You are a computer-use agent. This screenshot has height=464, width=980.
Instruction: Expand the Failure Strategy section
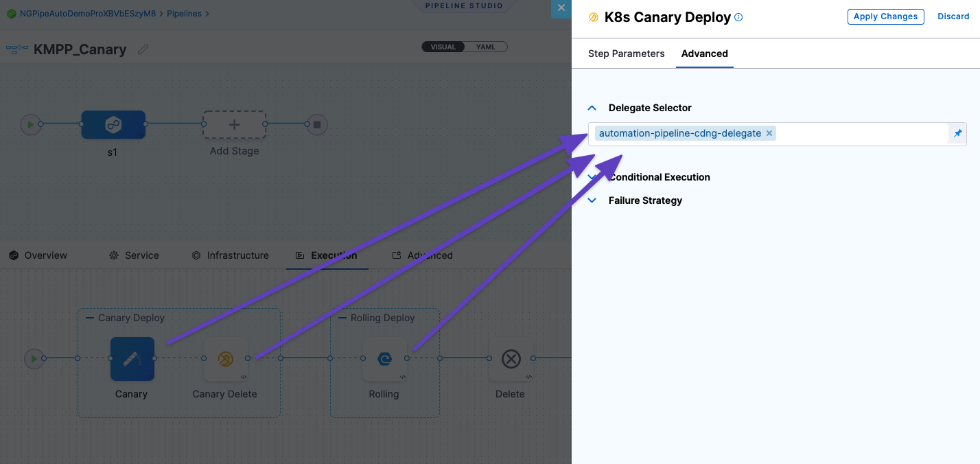click(592, 200)
